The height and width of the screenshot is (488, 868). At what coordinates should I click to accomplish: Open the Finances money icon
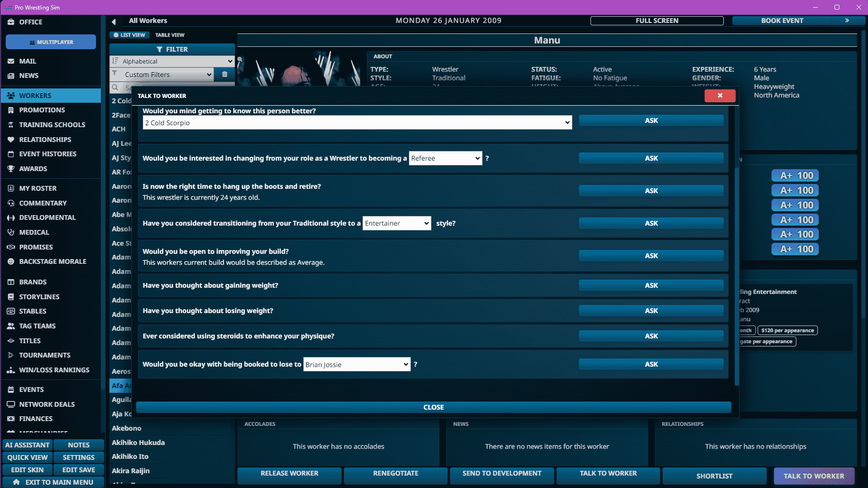point(11,419)
